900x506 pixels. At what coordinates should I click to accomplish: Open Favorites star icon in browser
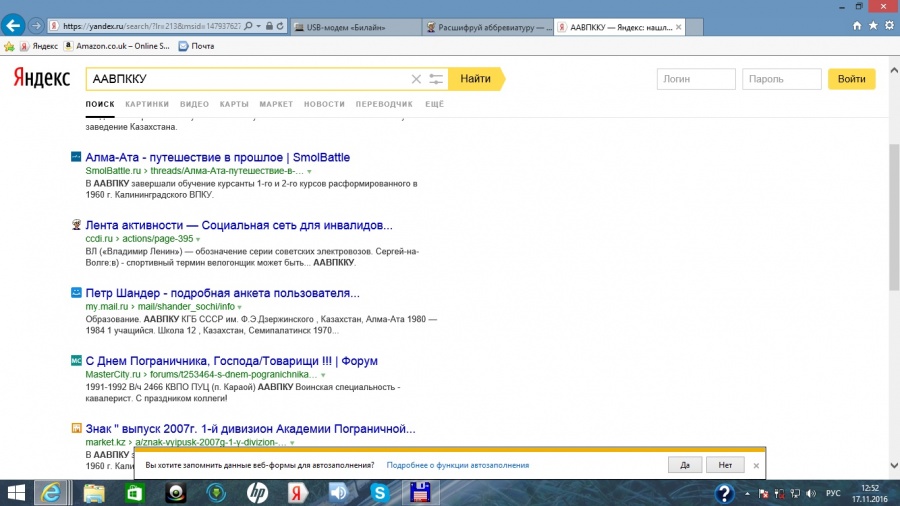[x=873, y=26]
